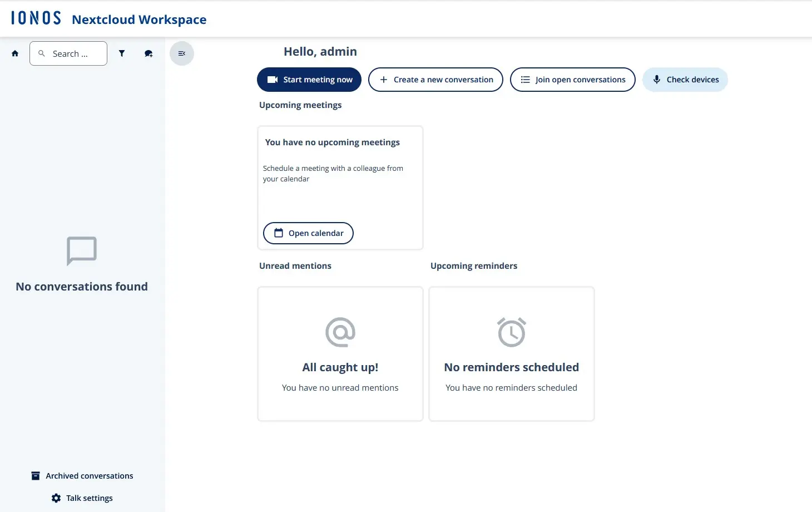812x512 pixels.
Task: Click inside the Search input field
Action: coord(70,53)
